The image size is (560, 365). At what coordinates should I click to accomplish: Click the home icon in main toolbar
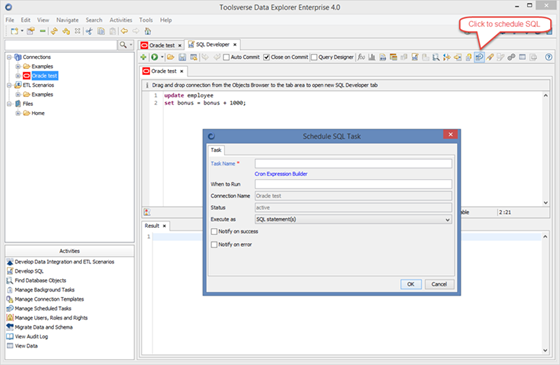[148, 31]
